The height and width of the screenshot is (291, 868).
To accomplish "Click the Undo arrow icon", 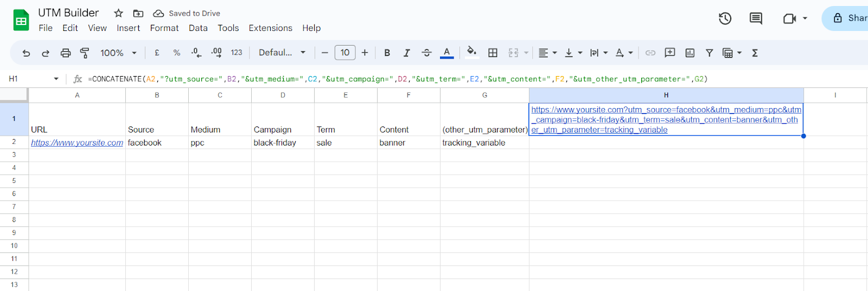I will pyautogui.click(x=26, y=53).
